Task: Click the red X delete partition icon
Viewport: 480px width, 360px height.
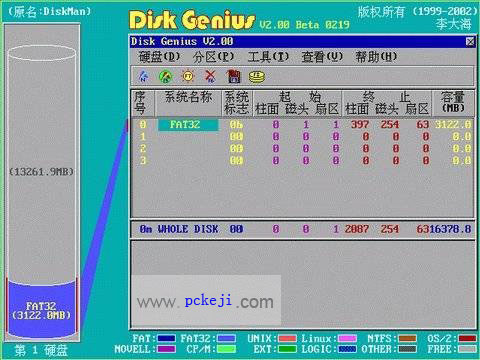Action: point(210,76)
